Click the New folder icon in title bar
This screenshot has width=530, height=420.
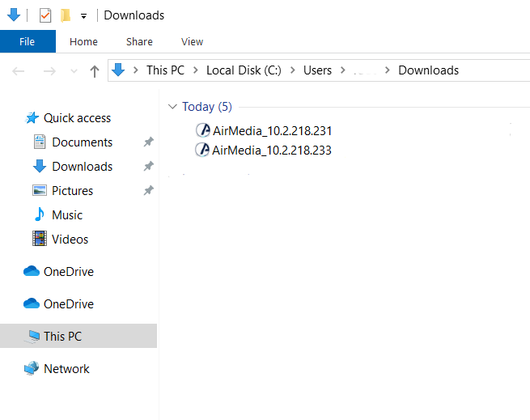(66, 15)
